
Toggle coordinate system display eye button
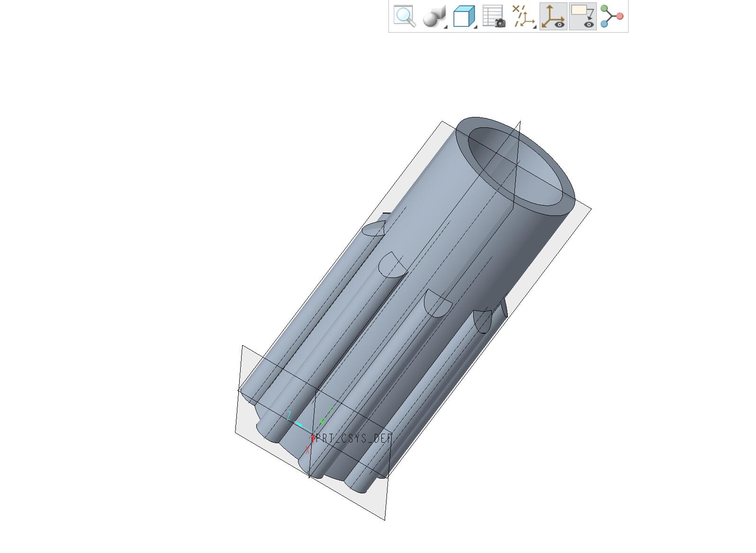(553, 17)
